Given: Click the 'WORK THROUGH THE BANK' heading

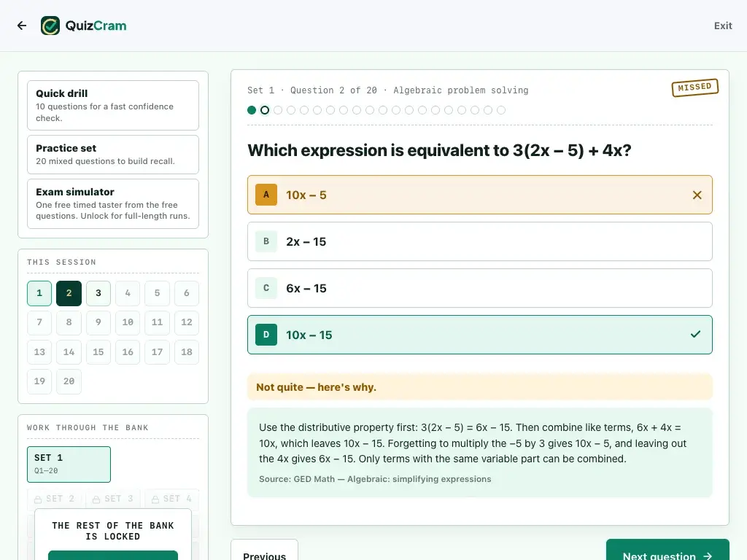Looking at the screenshot, I should [88, 427].
